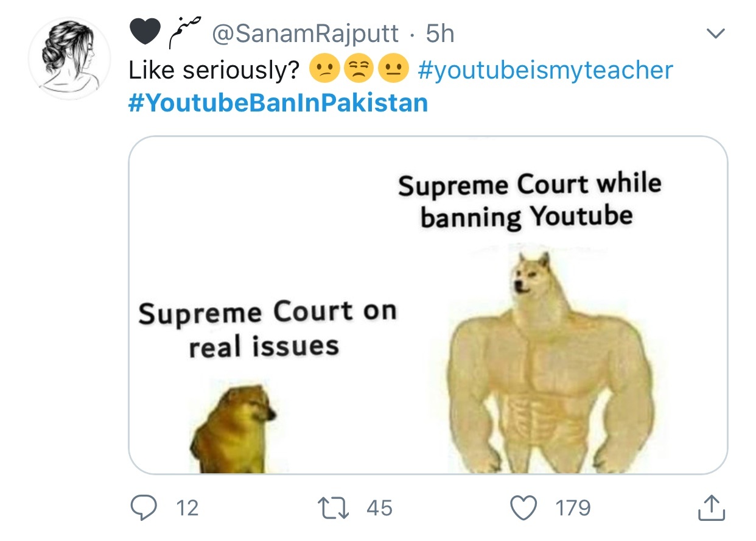The height and width of the screenshot is (541, 756).
Task: Click the 'Supreme Court on real issues' caption
Action: [267, 329]
